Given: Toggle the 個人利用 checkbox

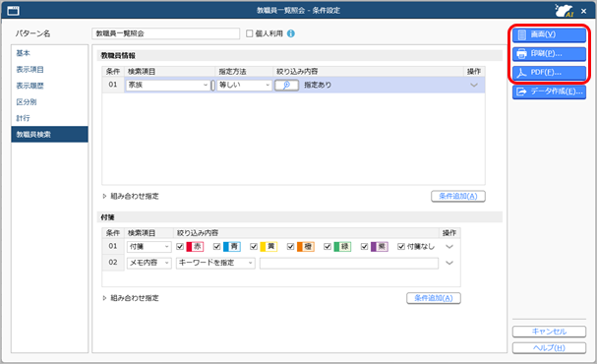Looking at the screenshot, I should click(250, 33).
